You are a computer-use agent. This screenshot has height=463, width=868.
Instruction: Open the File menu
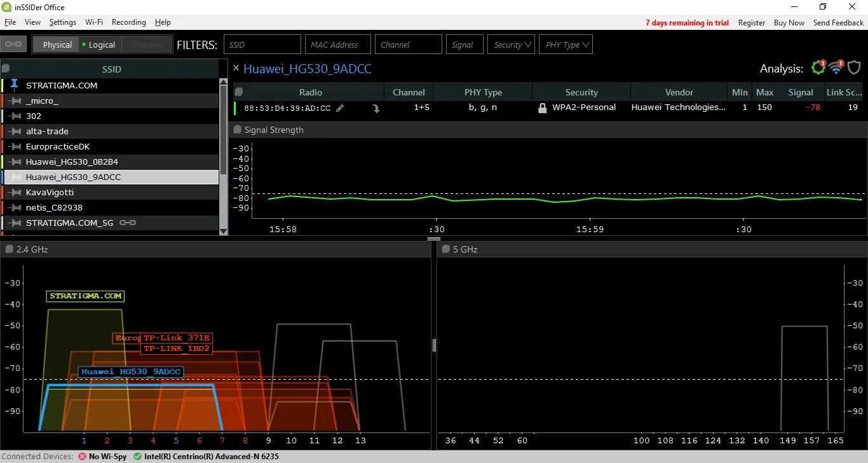coord(10,22)
